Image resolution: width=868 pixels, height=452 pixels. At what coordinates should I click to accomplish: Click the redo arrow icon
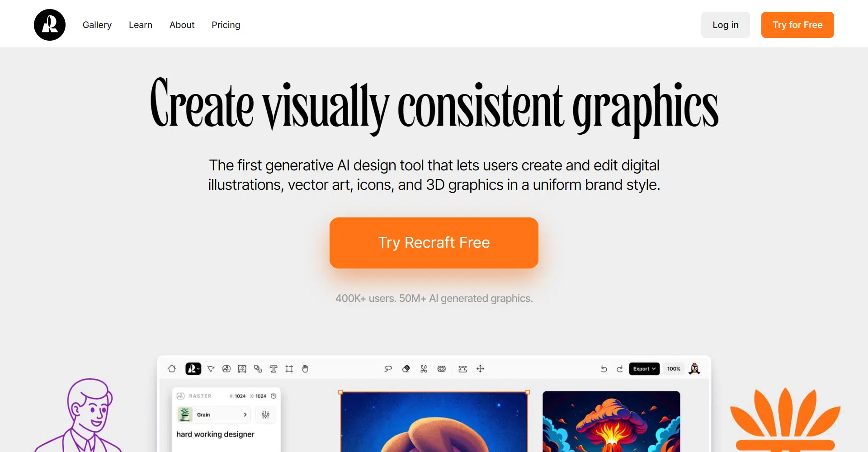tap(620, 369)
